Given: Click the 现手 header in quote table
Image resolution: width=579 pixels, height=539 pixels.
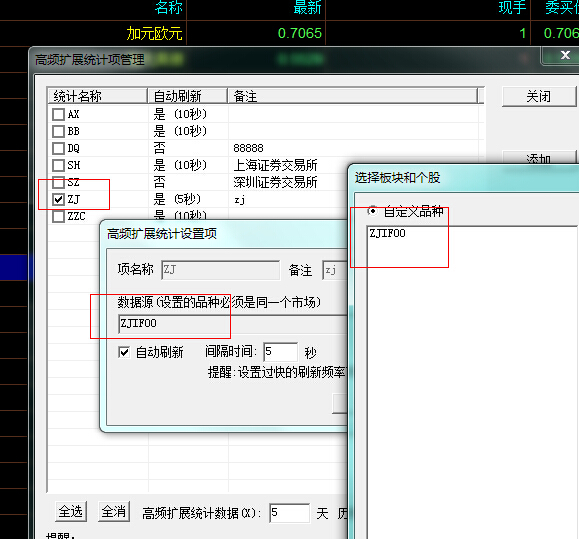Looking at the screenshot, I should click(512, 7).
